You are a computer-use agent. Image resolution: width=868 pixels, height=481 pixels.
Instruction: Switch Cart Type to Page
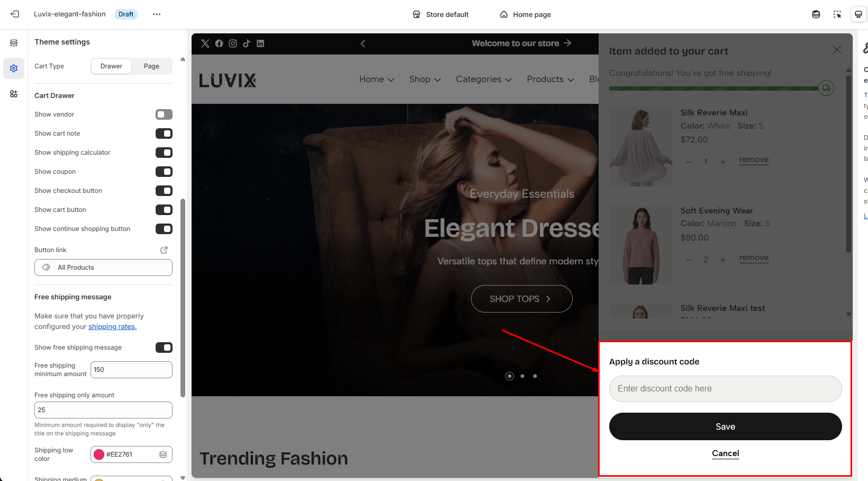coord(151,66)
